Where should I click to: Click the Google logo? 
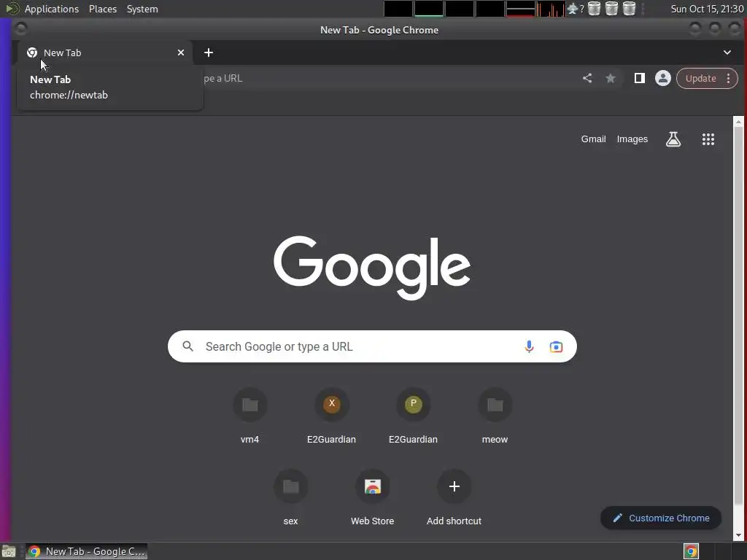tap(372, 268)
